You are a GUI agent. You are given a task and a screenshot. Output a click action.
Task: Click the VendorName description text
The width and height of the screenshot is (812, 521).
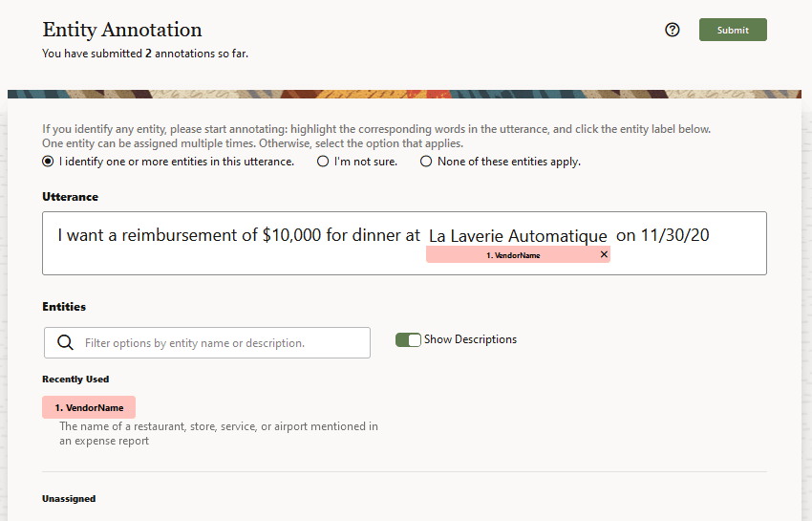pos(218,434)
